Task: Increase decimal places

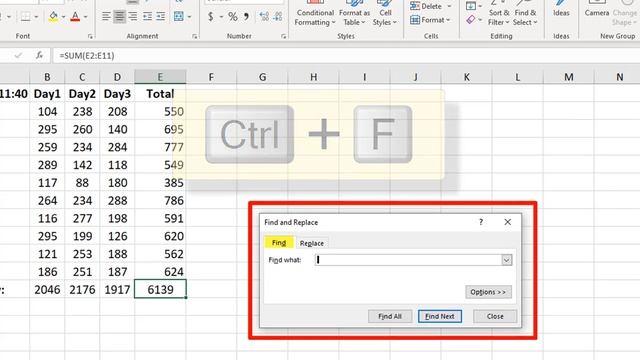Action: tap(264, 17)
